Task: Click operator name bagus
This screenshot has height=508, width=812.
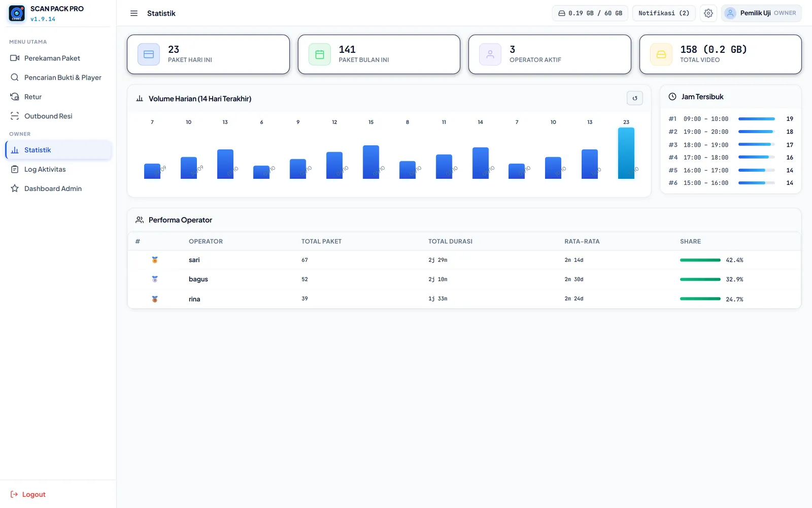Action: pyautogui.click(x=198, y=279)
